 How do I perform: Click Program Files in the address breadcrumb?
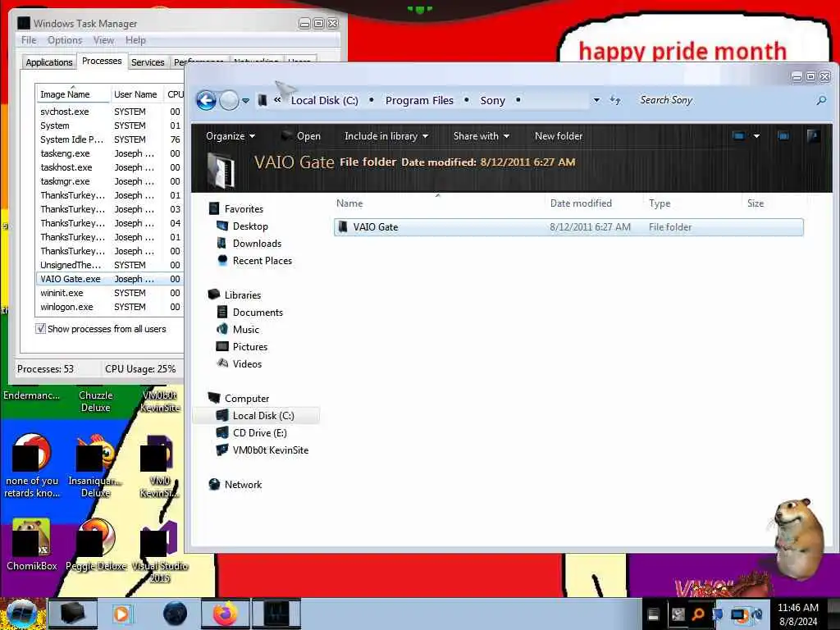pyautogui.click(x=419, y=100)
